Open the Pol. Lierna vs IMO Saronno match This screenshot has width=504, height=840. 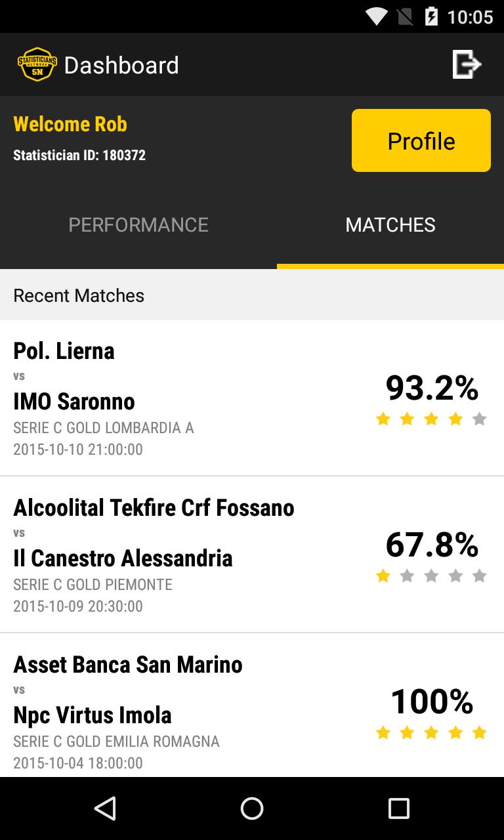coord(252,398)
